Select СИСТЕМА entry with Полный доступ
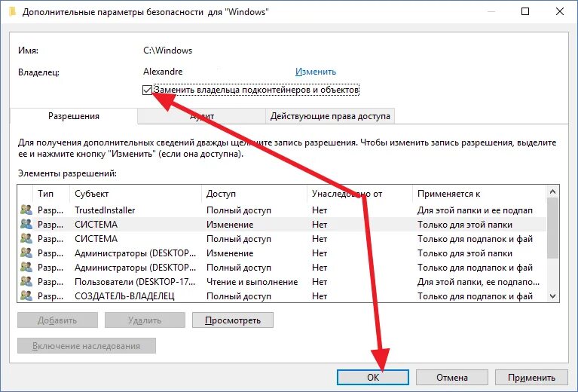The height and width of the screenshot is (392, 578). pos(282,239)
